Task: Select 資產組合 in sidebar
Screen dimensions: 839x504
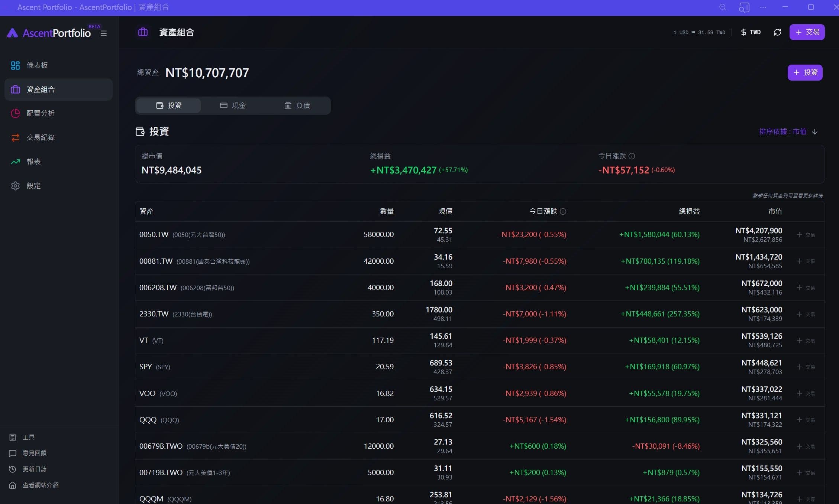Action: pyautogui.click(x=58, y=90)
